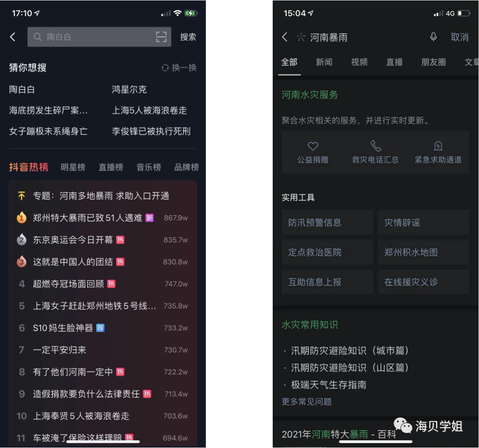Click the refresh icon next to 换一换
Viewport: 479px width, 448px height.
click(x=165, y=68)
